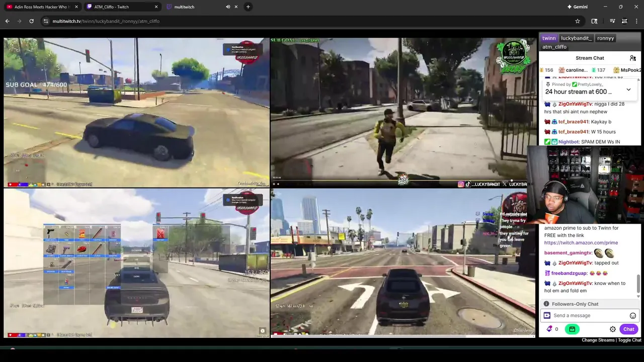Switch chat to luckybandit_ tab

[x=576, y=38]
